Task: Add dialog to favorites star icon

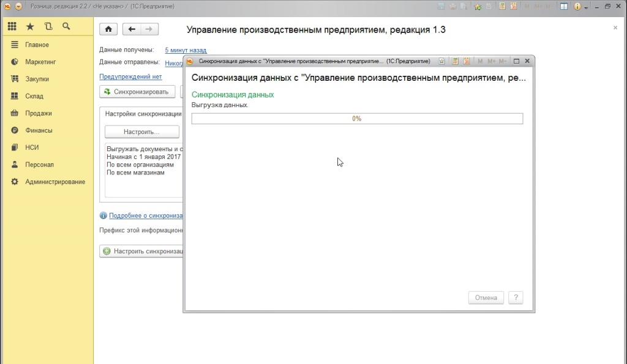Action: (x=442, y=61)
